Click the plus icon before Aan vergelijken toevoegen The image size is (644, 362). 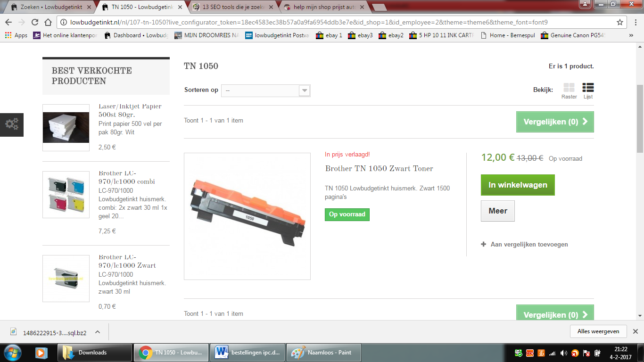tap(484, 244)
